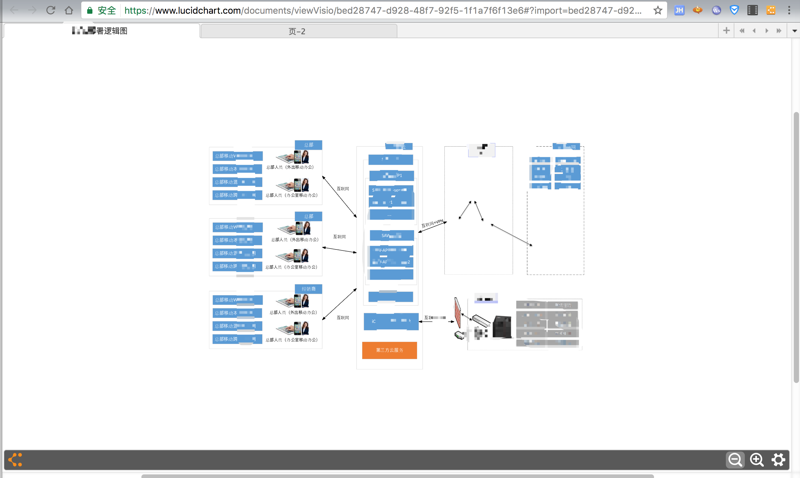Go to the previous page tab arrow

pyautogui.click(x=754, y=31)
